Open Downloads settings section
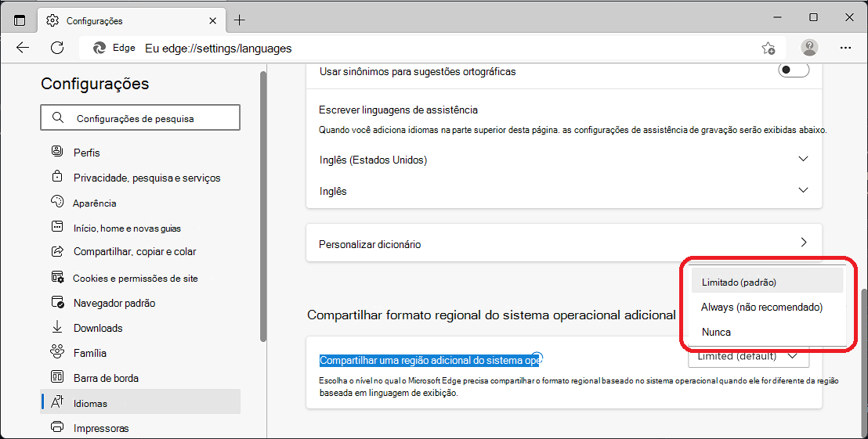Viewport: 868px width, 439px height. pyautogui.click(x=140, y=328)
